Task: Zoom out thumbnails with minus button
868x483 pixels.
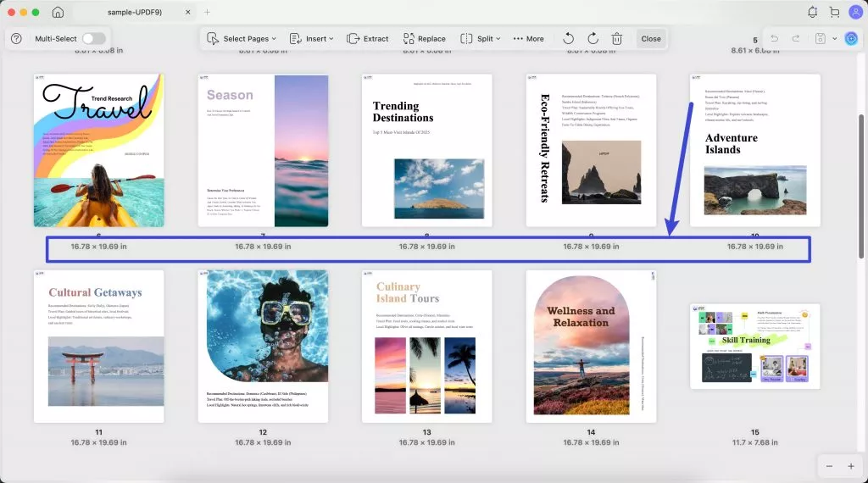Action: pyautogui.click(x=829, y=466)
